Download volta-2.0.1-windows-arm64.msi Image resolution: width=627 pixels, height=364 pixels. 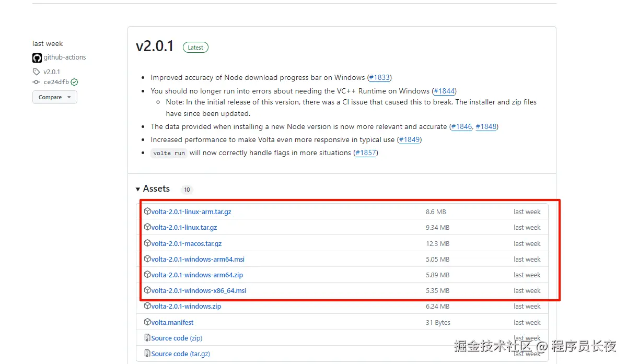[x=198, y=259]
